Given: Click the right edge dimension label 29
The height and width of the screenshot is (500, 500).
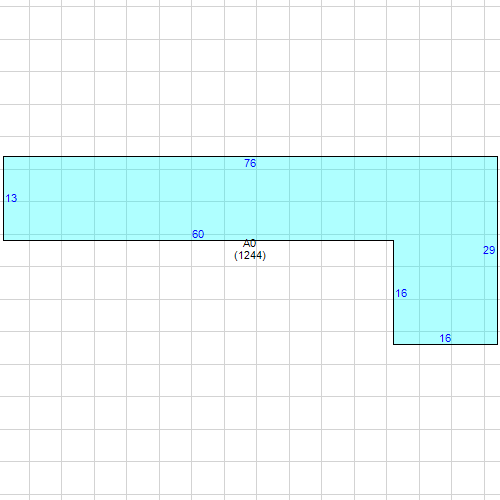Looking at the screenshot, I should click(x=489, y=250).
